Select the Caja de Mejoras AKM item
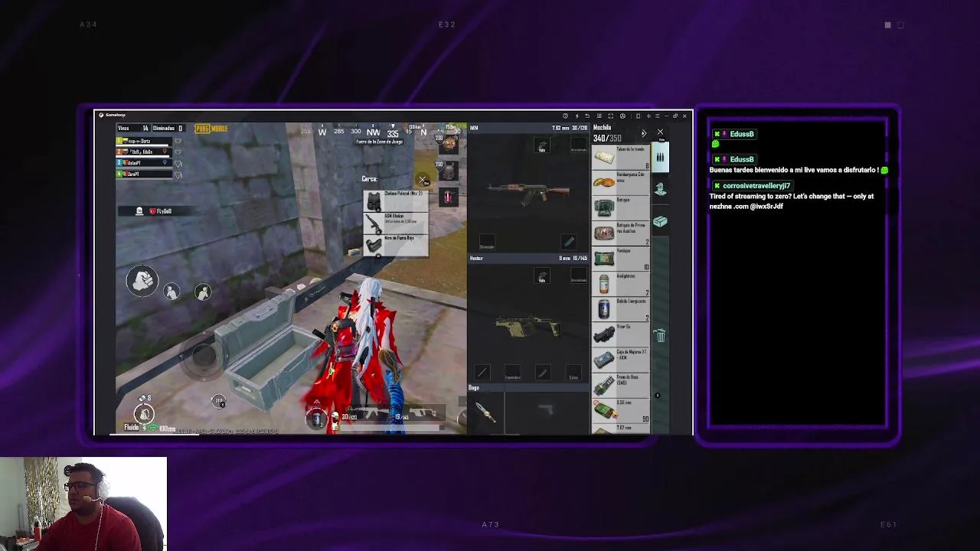 (x=621, y=359)
